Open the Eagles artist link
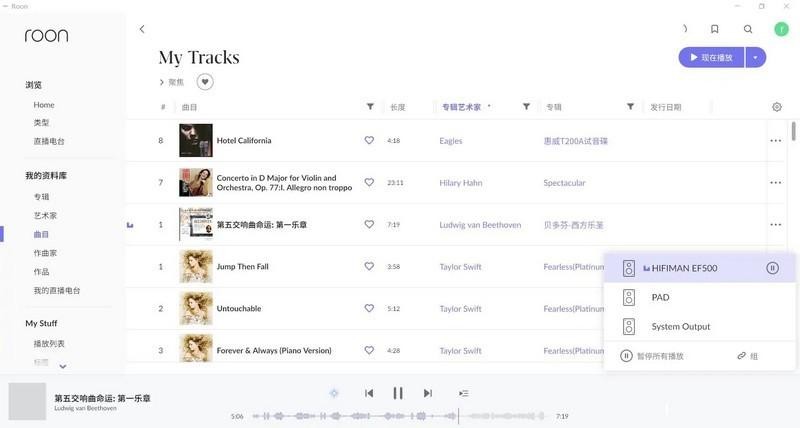The image size is (800, 428). (x=451, y=141)
